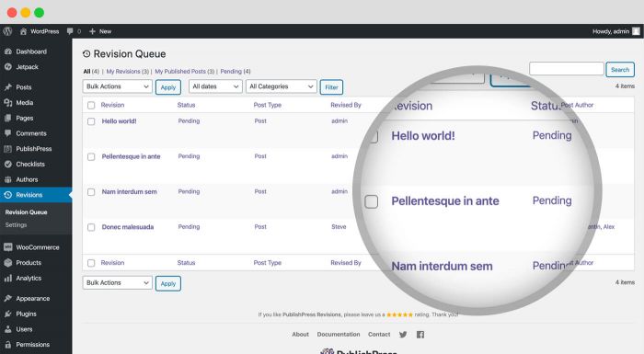
Task: Show All (4) revisions filter
Action: pos(91,71)
